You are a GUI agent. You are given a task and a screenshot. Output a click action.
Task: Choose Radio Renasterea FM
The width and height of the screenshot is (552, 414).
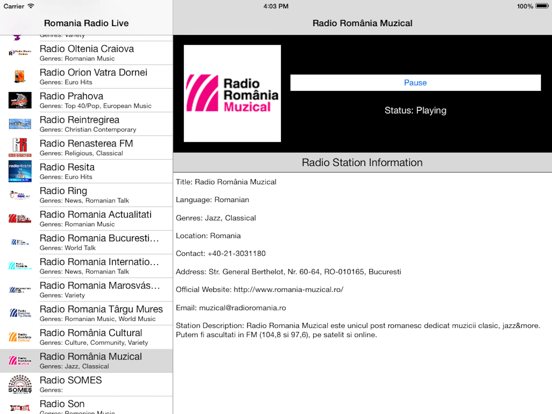(x=86, y=148)
